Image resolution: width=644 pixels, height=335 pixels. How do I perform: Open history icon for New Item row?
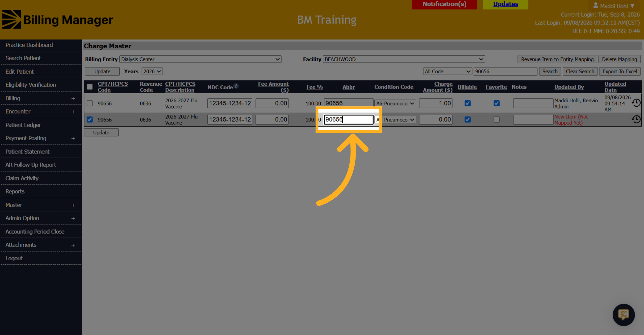pyautogui.click(x=636, y=119)
